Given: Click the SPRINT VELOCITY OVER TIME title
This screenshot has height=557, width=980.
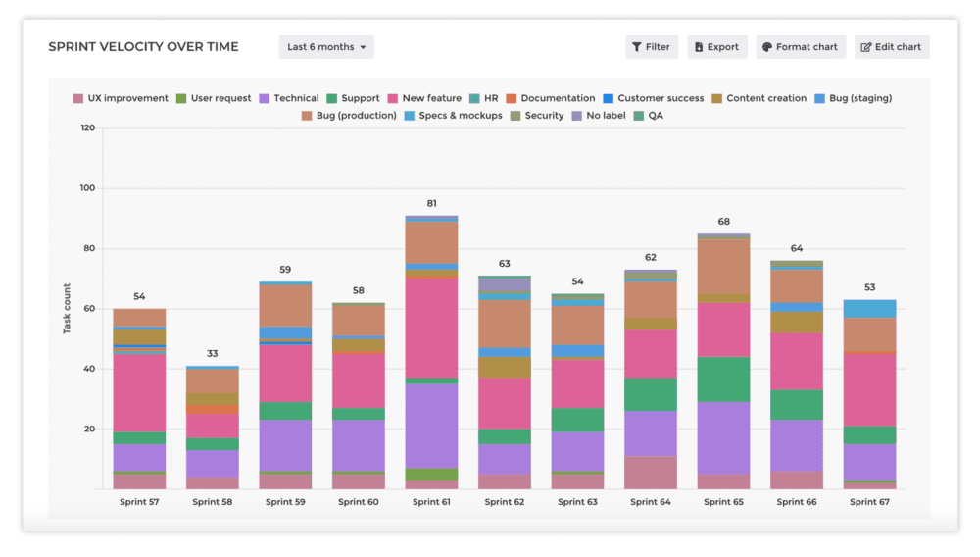Looking at the screenshot, I should tap(144, 47).
